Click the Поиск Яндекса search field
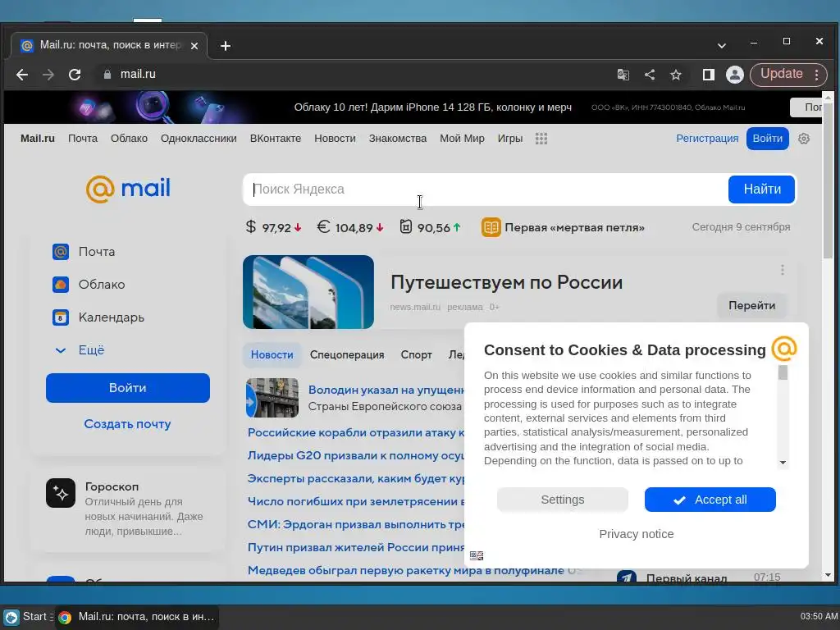 [x=485, y=189]
